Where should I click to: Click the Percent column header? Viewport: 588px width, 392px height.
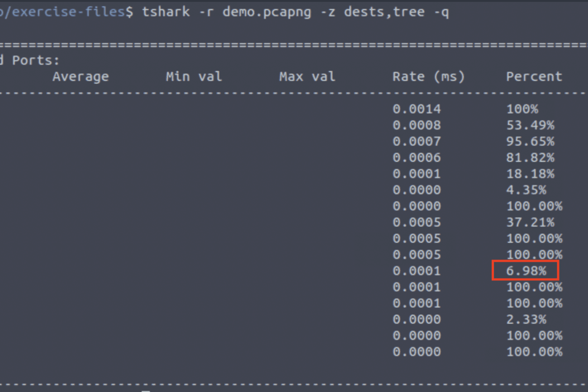[534, 76]
